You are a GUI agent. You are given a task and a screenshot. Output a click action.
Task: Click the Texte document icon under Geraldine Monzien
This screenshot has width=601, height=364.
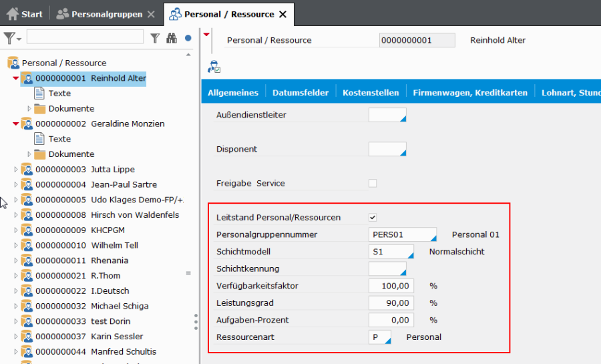pyautogui.click(x=39, y=139)
